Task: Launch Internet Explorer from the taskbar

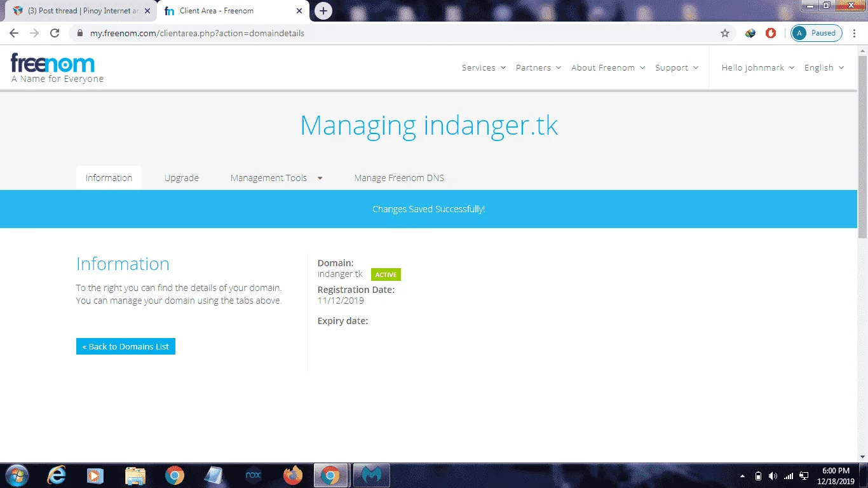Action: click(x=57, y=475)
